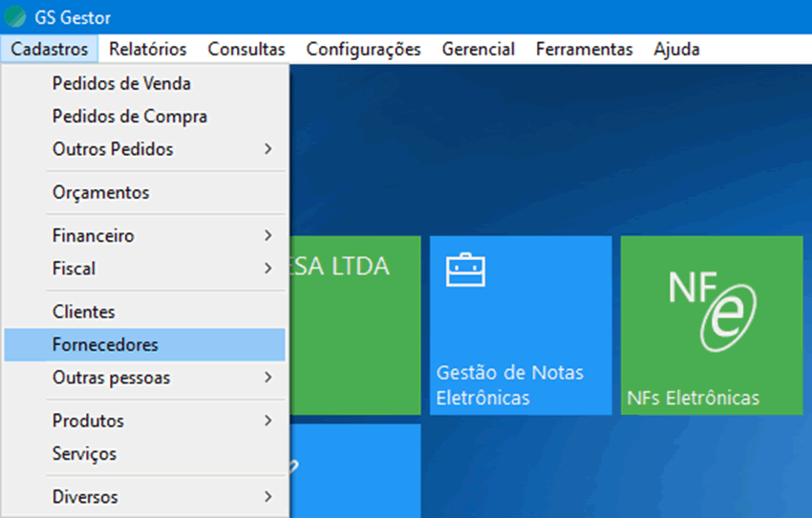Select Orçamentos in the menu
The image size is (812, 518).
pos(100,192)
